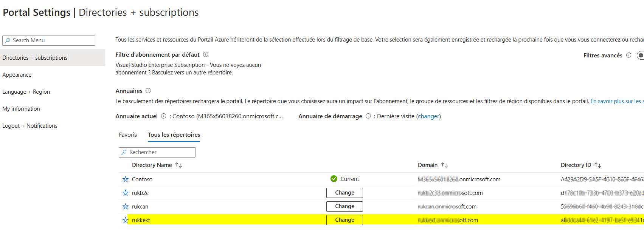Click the Rechercher directory search box
The height and width of the screenshot is (238, 644).
(157, 152)
